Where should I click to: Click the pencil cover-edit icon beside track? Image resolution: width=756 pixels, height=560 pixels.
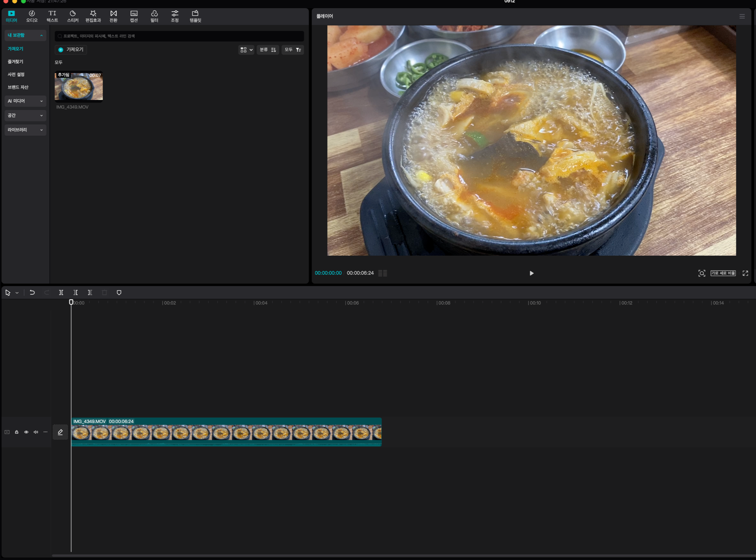[x=60, y=432]
